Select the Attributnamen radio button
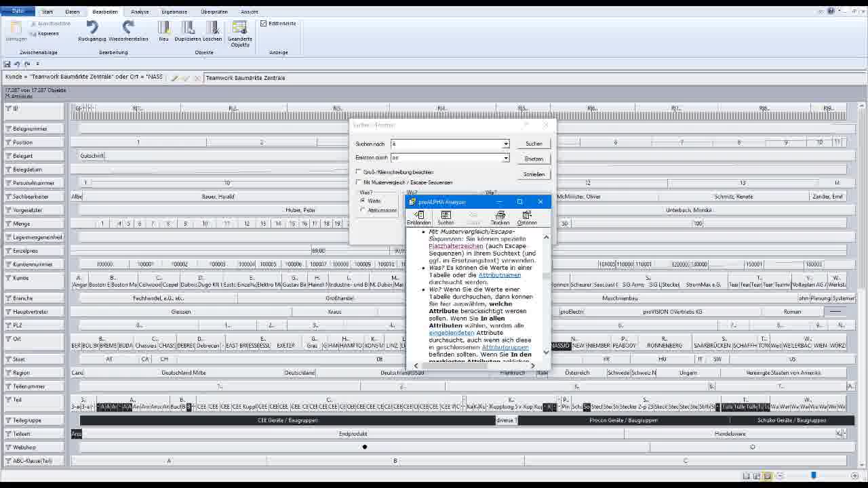The image size is (868, 488). [x=363, y=210]
